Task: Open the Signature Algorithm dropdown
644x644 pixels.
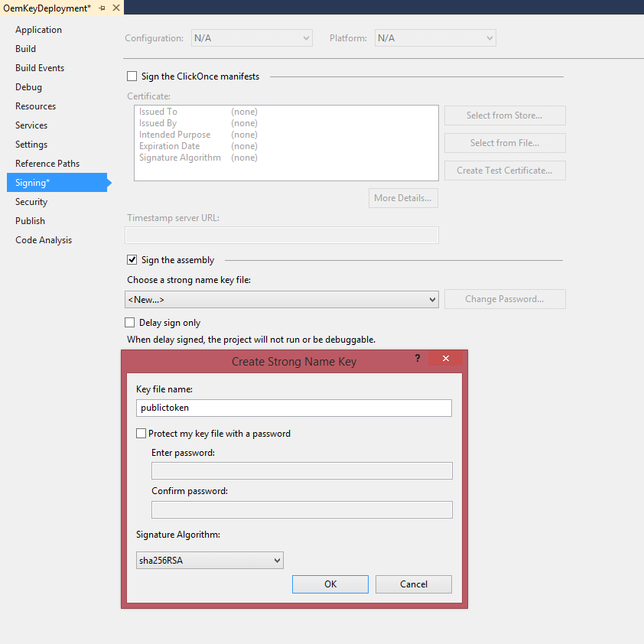Action: tap(275, 560)
